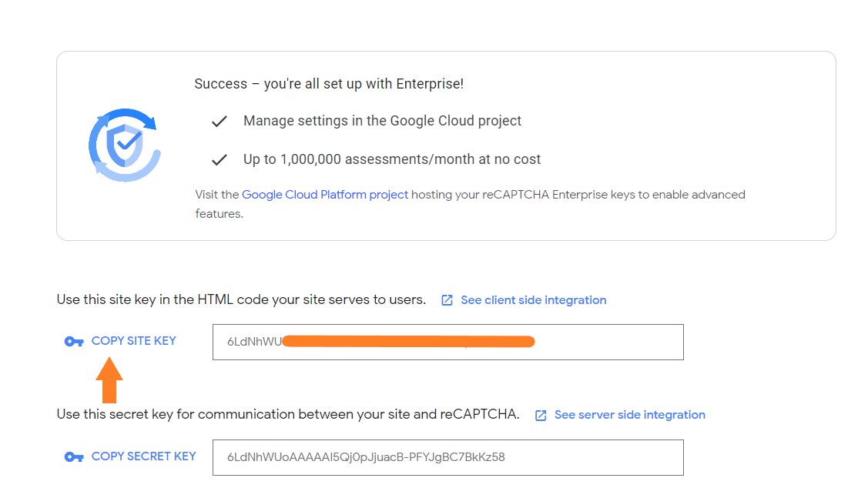Click the reCAPTCHA Enterprise shield logo
The width and height of the screenshot is (868, 498).
click(x=125, y=145)
